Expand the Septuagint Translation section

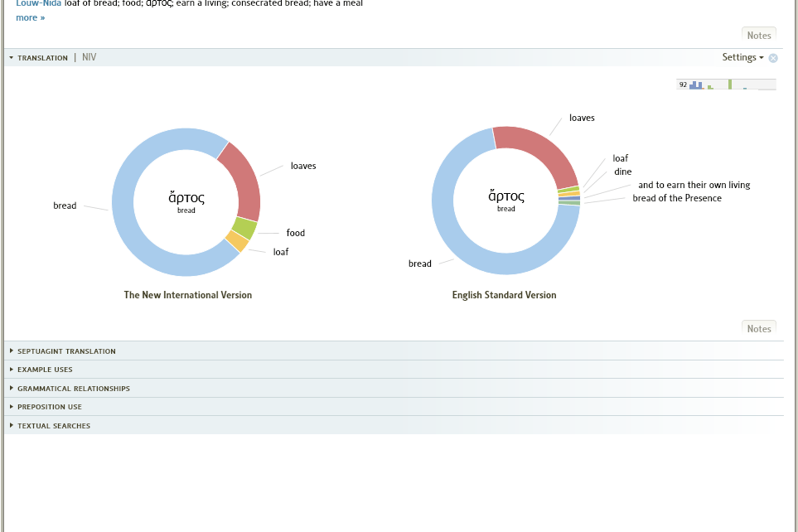(x=12, y=351)
